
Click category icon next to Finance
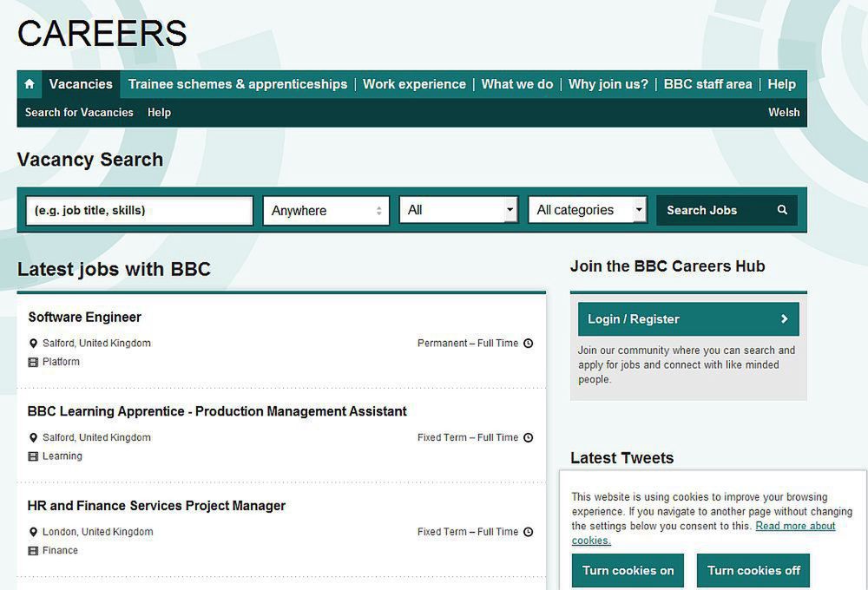33,551
